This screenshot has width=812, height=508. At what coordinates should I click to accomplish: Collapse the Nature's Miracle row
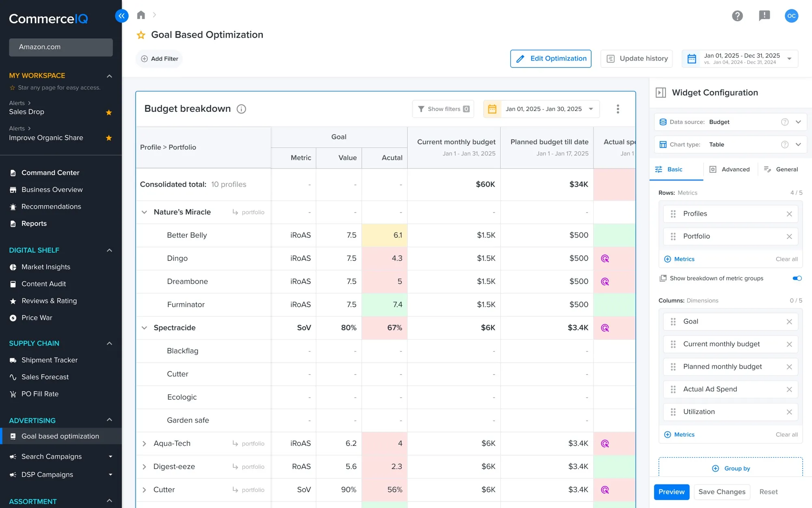click(144, 212)
